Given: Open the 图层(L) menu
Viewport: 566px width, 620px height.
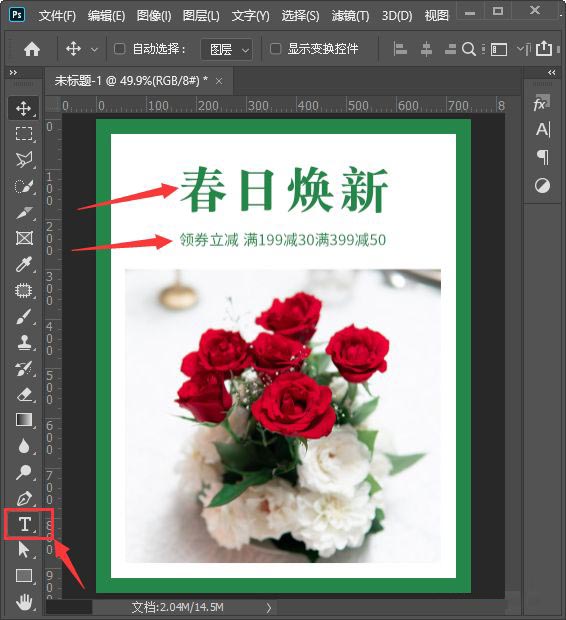Looking at the screenshot, I should [x=201, y=16].
